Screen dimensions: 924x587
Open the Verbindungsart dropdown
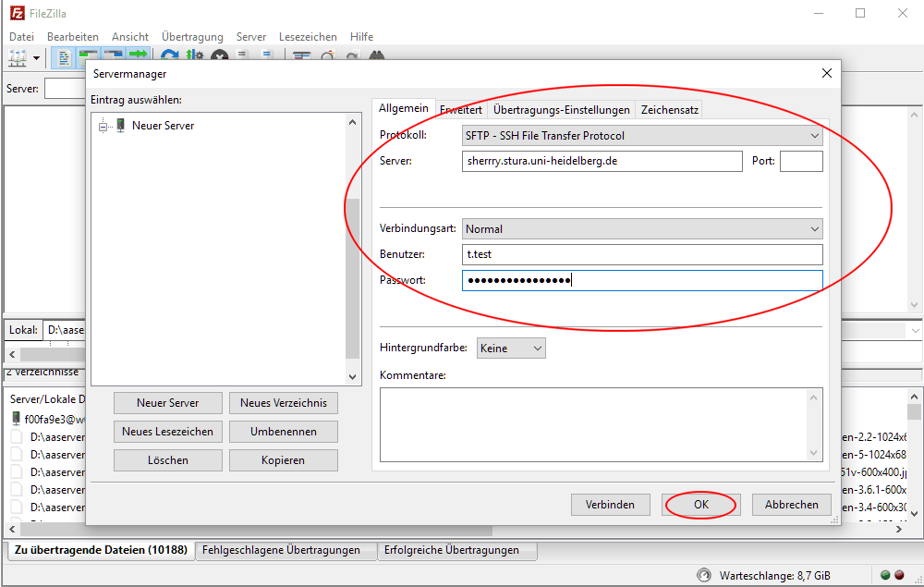(x=642, y=228)
